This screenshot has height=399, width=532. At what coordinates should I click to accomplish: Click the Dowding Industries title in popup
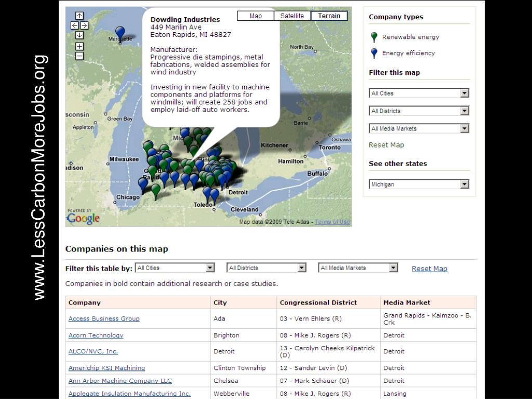(185, 20)
